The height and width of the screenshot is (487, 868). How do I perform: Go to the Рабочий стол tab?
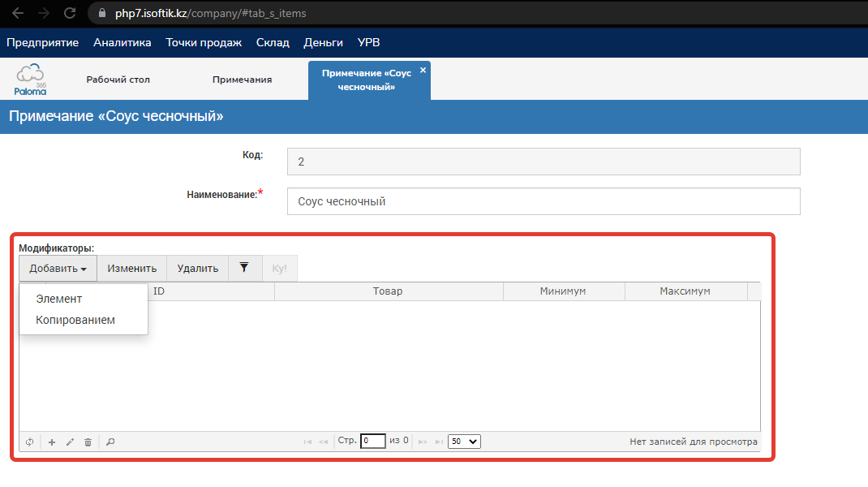pyautogui.click(x=118, y=80)
